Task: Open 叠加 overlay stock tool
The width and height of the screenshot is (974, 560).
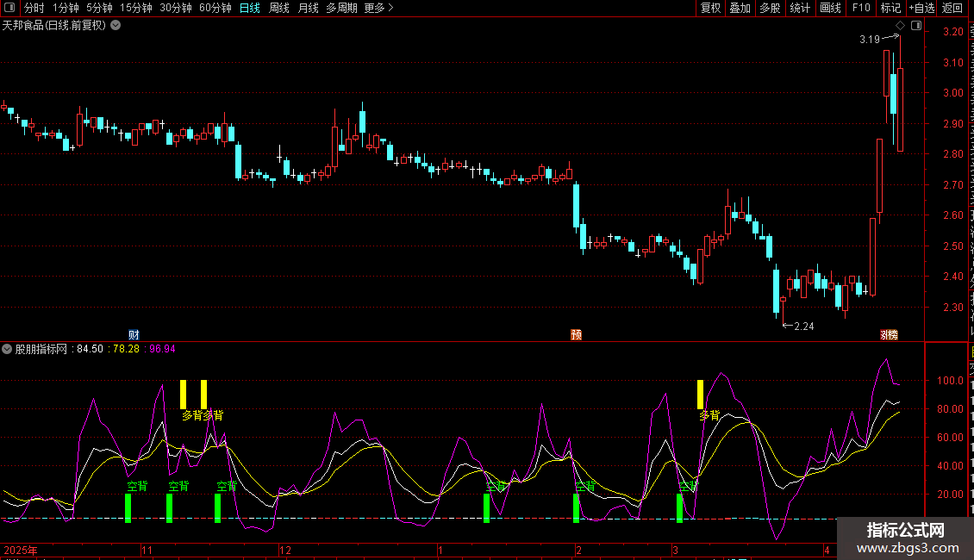Action: pos(740,9)
